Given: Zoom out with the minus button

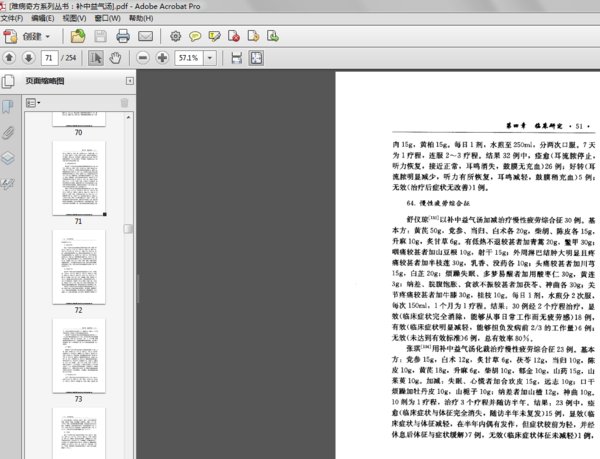Looking at the screenshot, I should tap(142, 58).
